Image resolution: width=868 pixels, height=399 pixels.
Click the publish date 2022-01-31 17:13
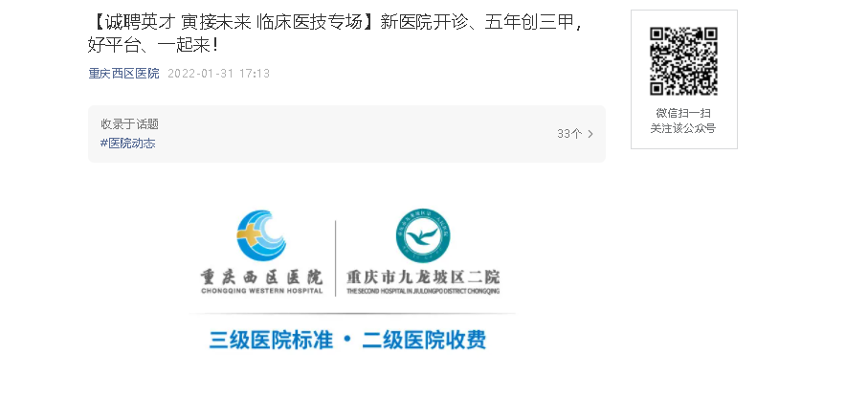point(218,74)
